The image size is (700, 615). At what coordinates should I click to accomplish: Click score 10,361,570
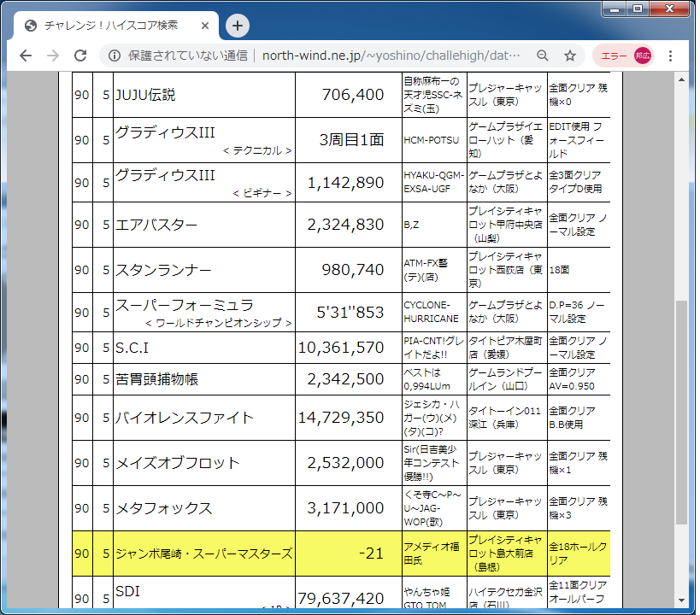pyautogui.click(x=341, y=348)
